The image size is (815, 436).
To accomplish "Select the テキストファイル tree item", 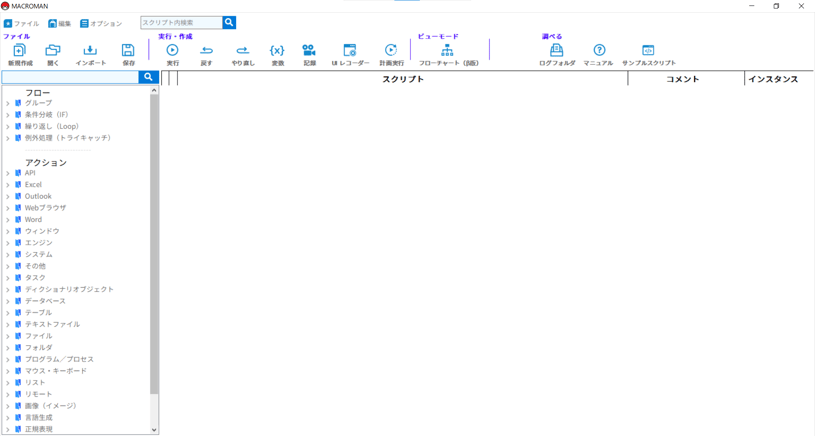I will click(52, 324).
